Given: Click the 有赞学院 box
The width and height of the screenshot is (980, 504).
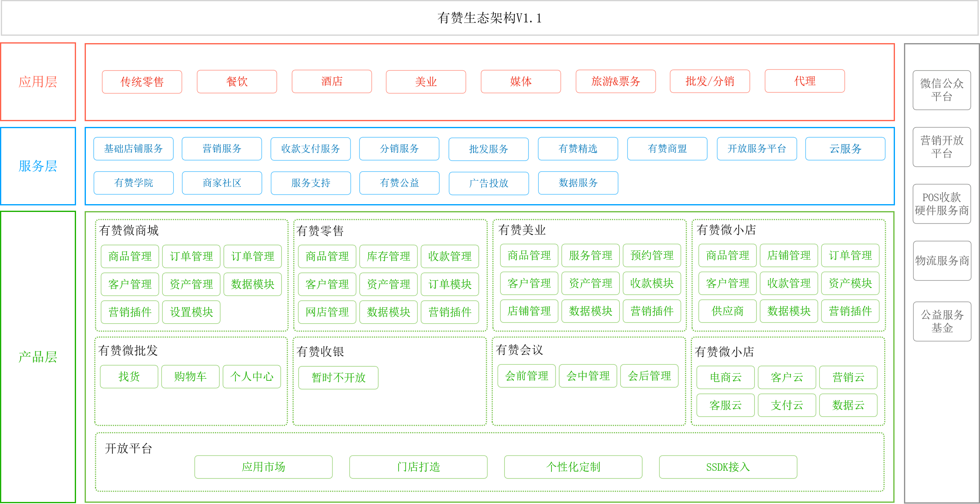Looking at the screenshot, I should (x=134, y=183).
